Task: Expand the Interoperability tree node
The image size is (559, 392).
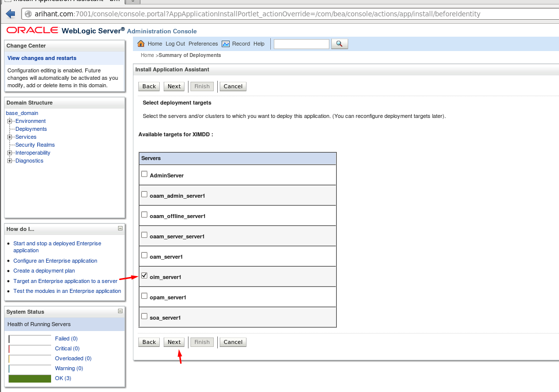Action: [9, 153]
